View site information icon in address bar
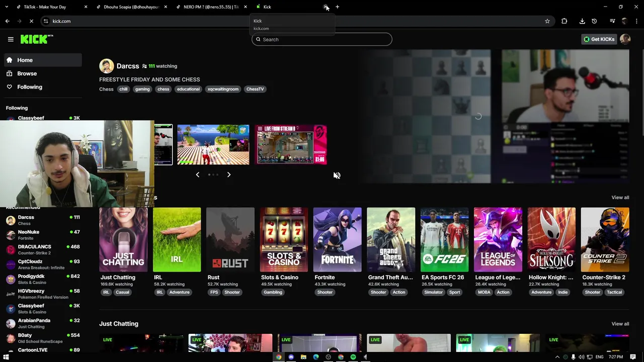 (46, 21)
